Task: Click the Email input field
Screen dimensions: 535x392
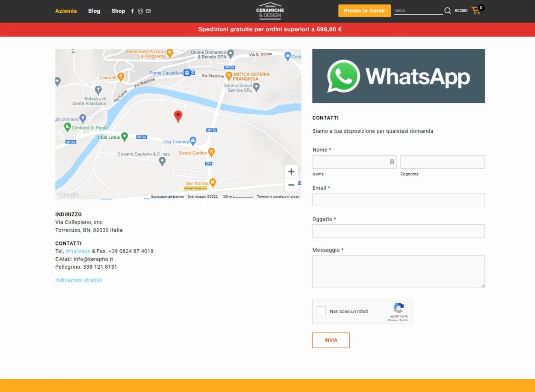Action: pos(399,200)
